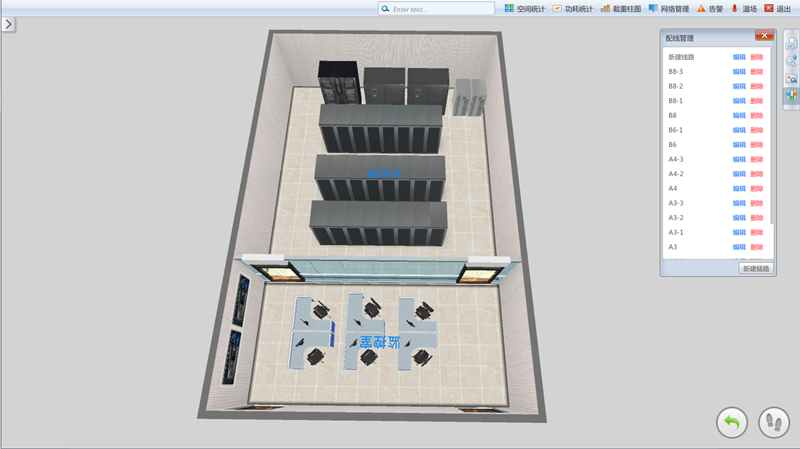Expand the left panel with arrow toggle
Viewport: 800px width, 449px height.
coord(8,23)
